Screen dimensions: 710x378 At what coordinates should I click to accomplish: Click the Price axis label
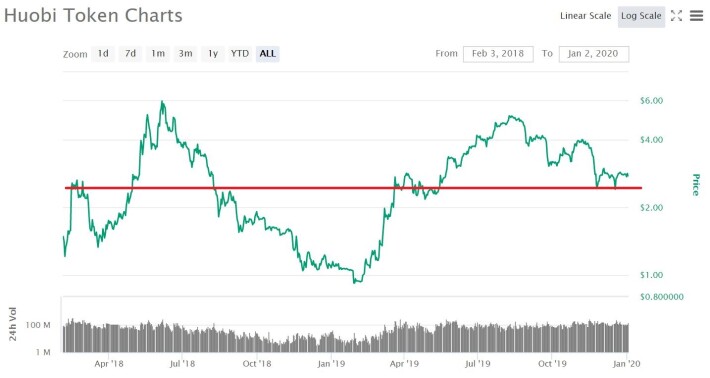point(696,185)
